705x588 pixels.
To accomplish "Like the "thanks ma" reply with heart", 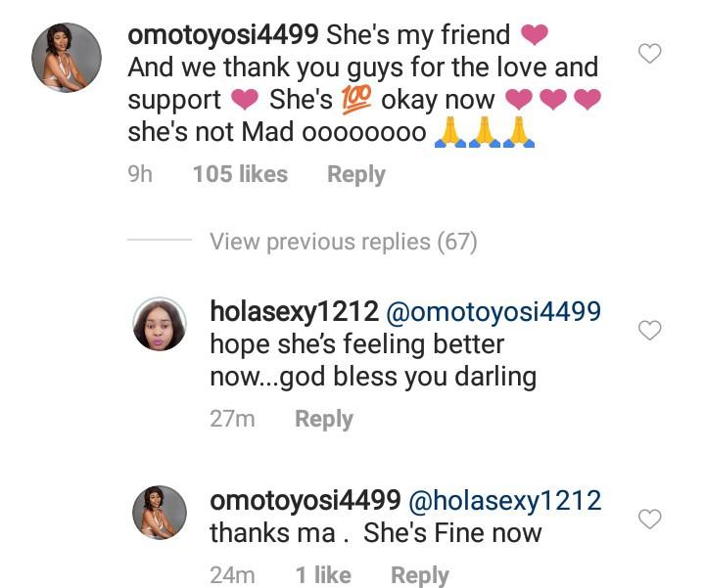I will (650, 519).
